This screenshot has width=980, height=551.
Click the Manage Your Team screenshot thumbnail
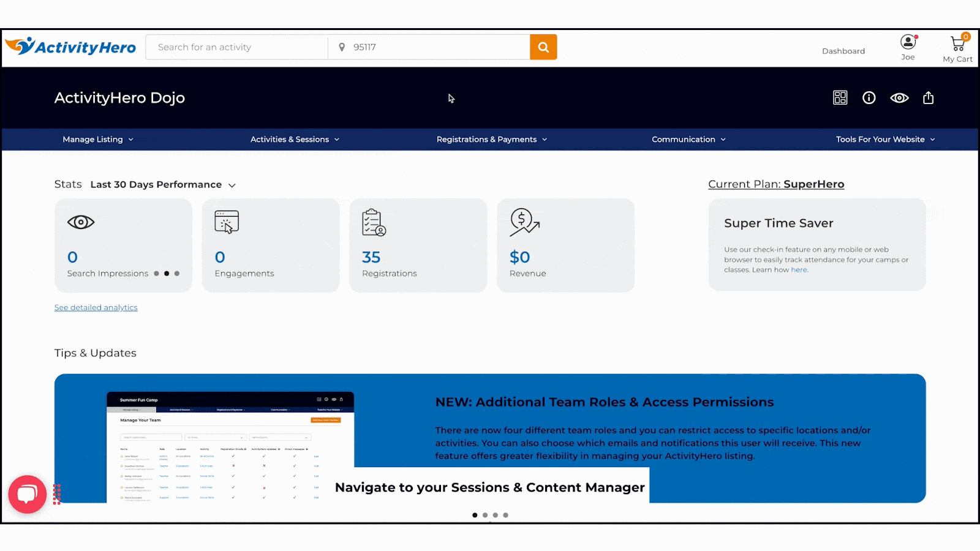point(230,448)
